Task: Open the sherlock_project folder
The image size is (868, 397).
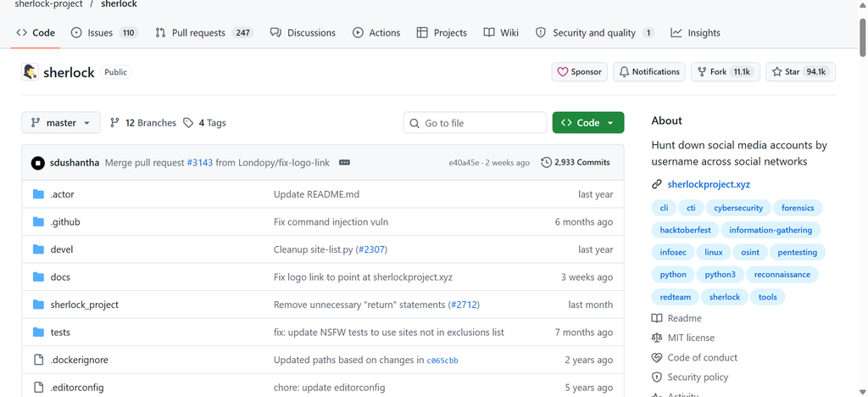Action: (x=84, y=305)
